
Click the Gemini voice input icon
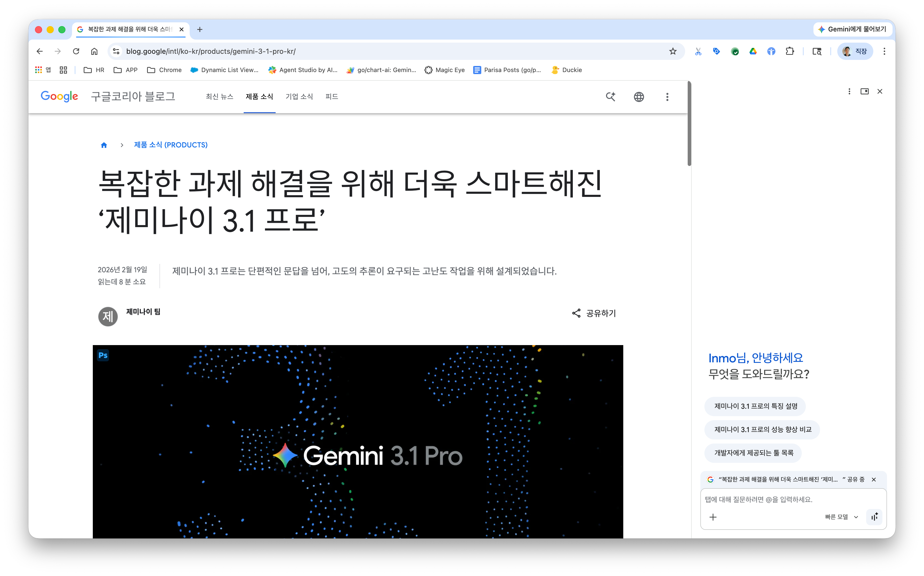(875, 517)
